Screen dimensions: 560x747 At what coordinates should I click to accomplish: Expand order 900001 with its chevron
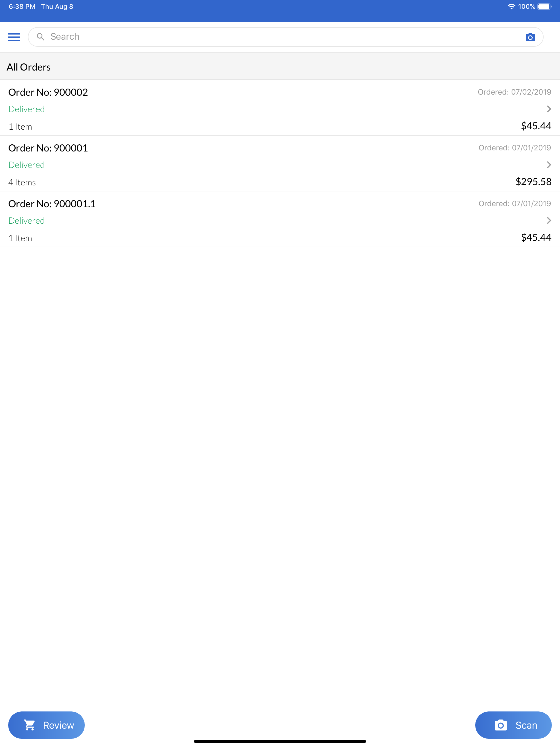[549, 164]
